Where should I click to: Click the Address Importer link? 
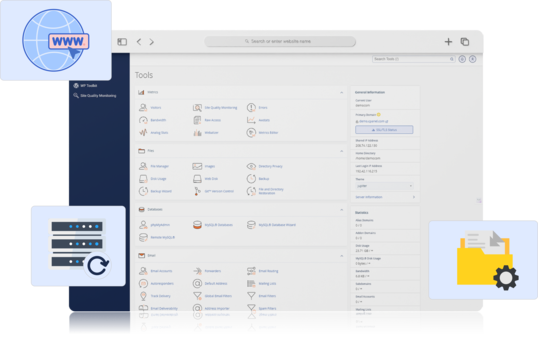(x=217, y=308)
